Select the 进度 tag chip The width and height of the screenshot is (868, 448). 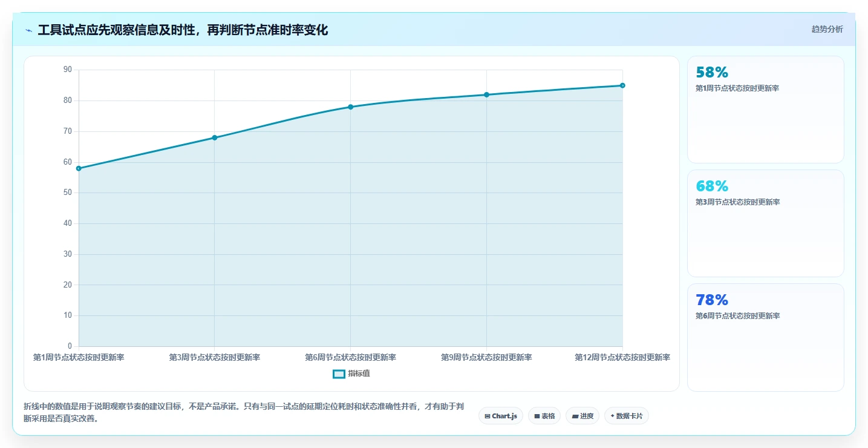point(582,416)
